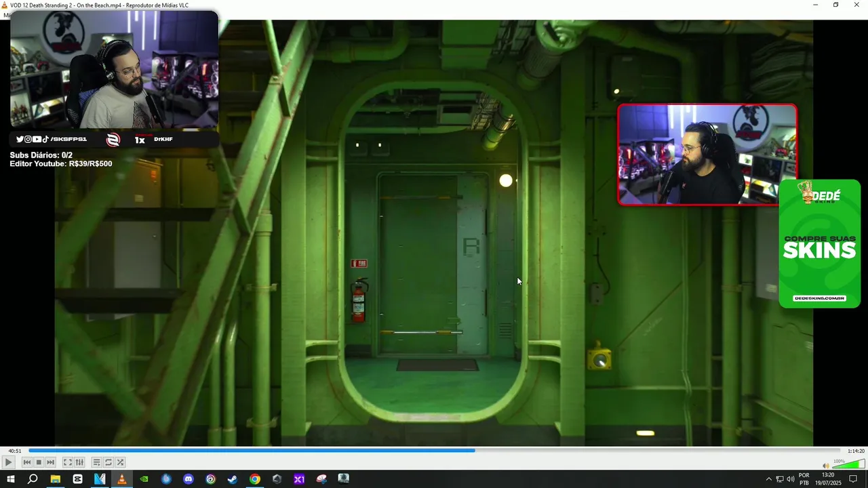868x488 pixels.
Task: Restore down the VLC window
Action: click(835, 5)
